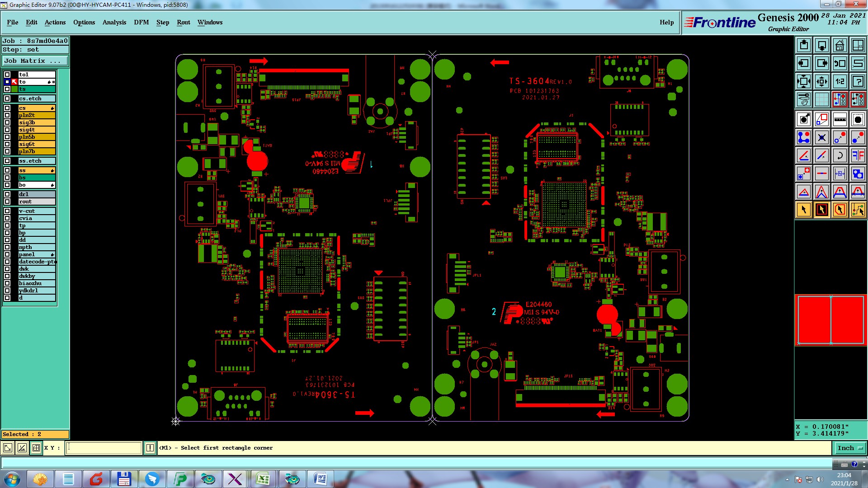Click the Home view icon

point(840,45)
